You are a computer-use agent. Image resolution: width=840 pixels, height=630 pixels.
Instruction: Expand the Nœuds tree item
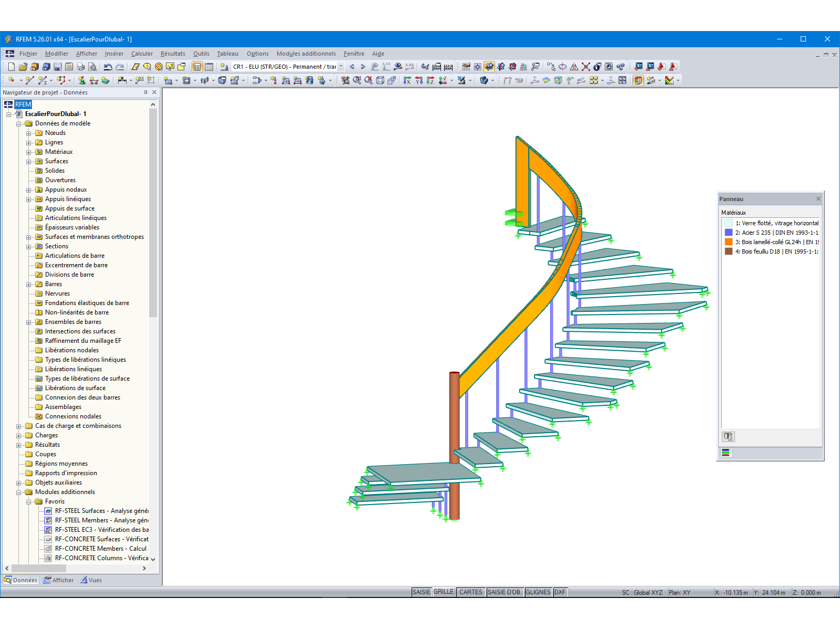point(30,133)
